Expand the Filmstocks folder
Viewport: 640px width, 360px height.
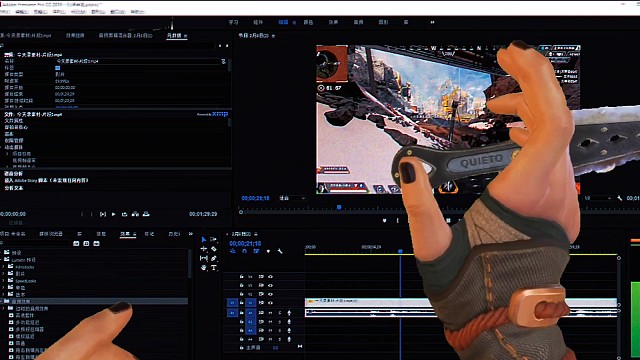pos(4,267)
